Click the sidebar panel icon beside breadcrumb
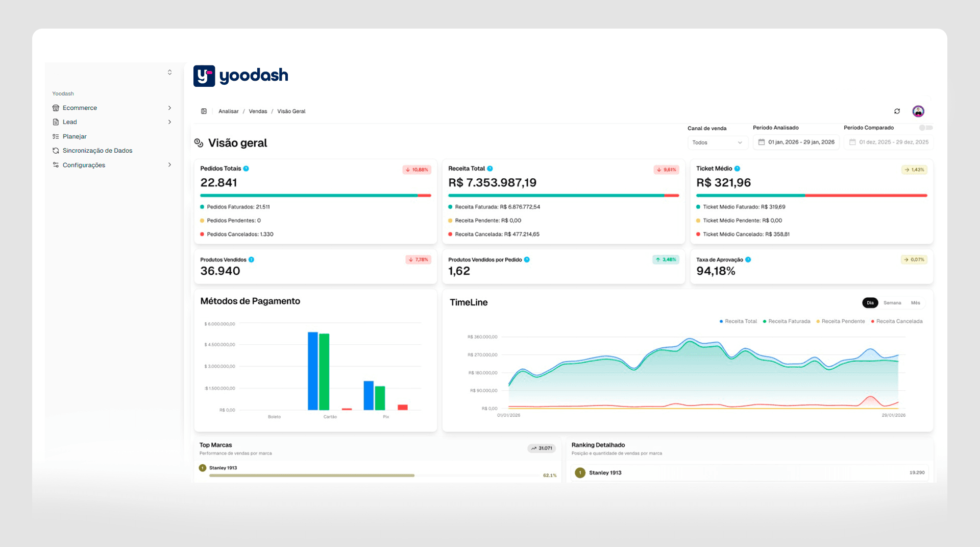This screenshot has width=980, height=547. coord(204,111)
